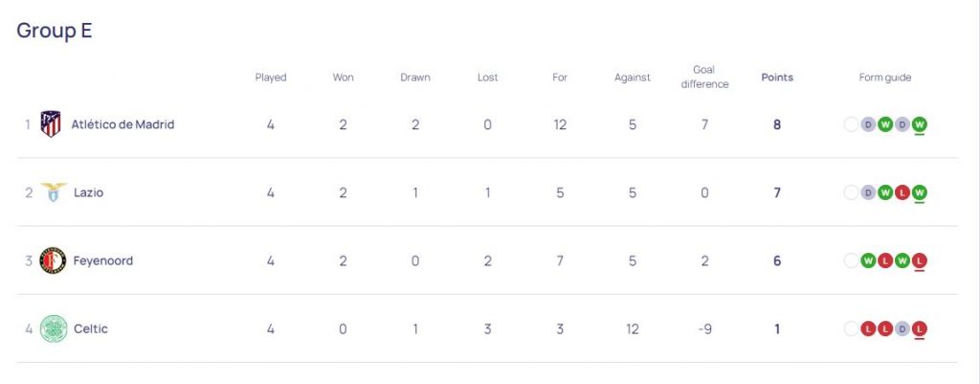Click the Goal difference column header
The width and height of the screenshot is (980, 384).
704,78
